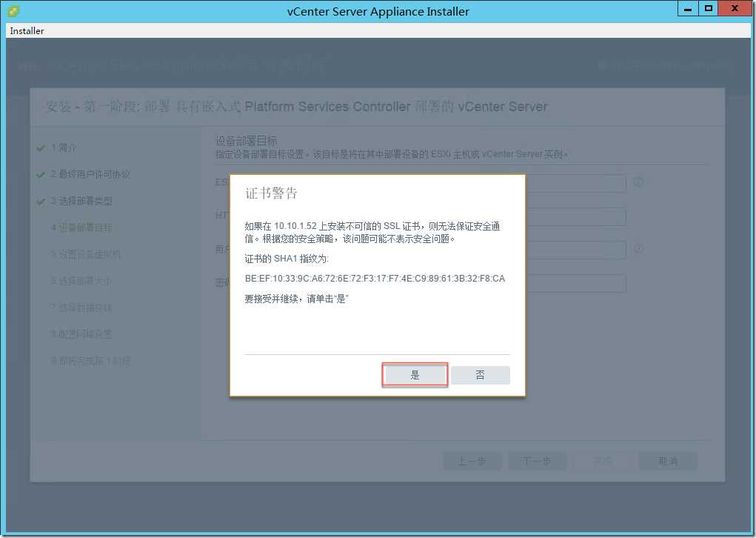Select step 3 选择部署类型 in sidebar
The image size is (756, 538).
point(81,201)
